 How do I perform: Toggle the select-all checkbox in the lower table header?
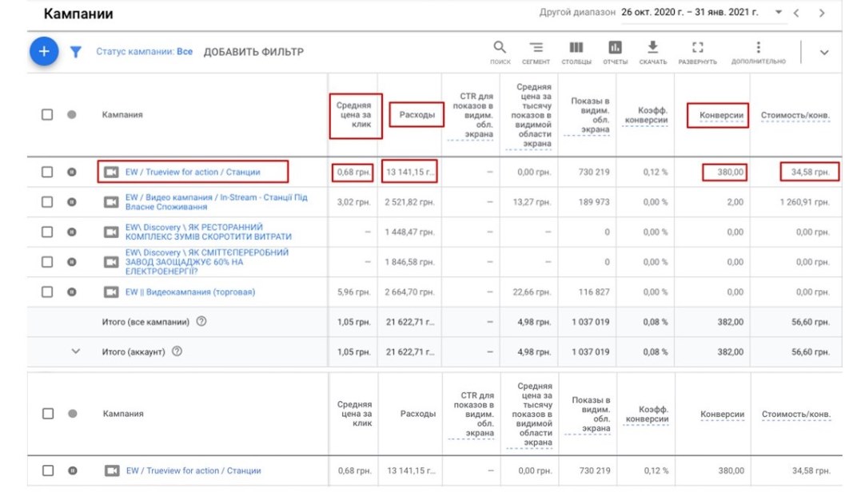pos(48,414)
